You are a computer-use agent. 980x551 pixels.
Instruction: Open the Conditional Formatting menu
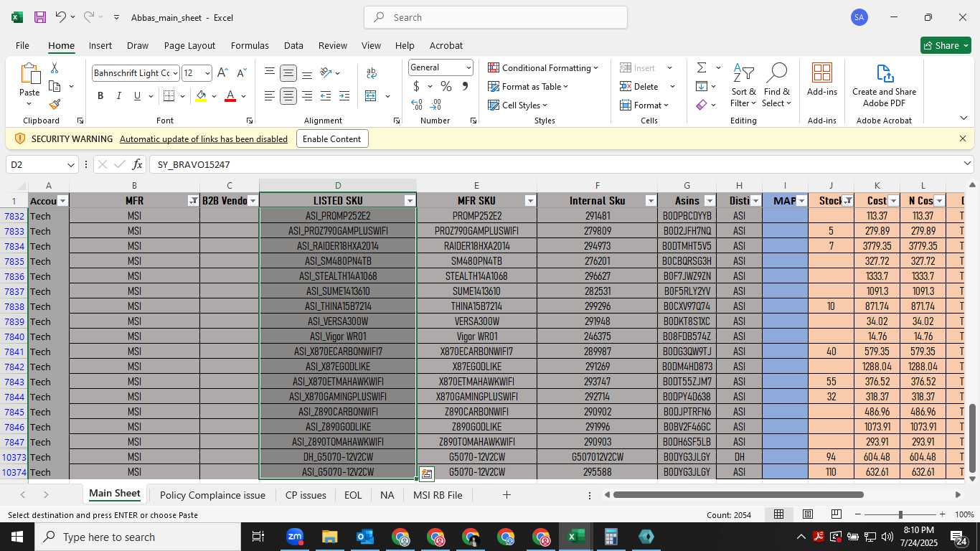543,67
